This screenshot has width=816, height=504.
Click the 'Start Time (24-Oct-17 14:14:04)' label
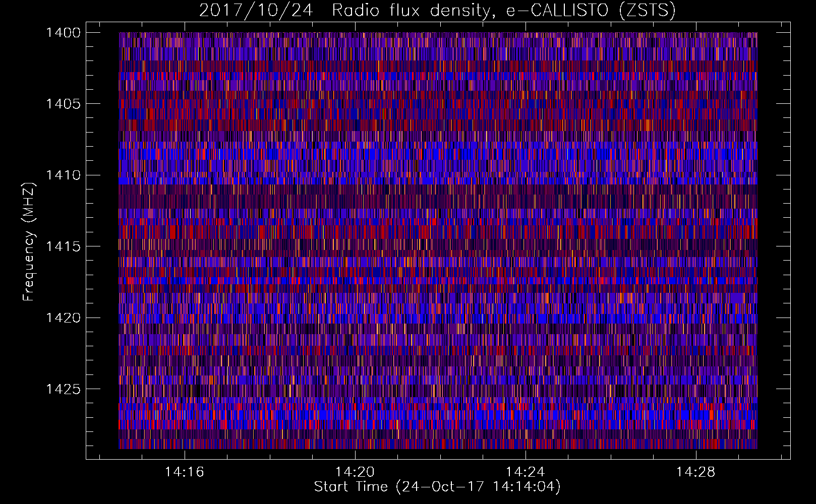coord(437,487)
